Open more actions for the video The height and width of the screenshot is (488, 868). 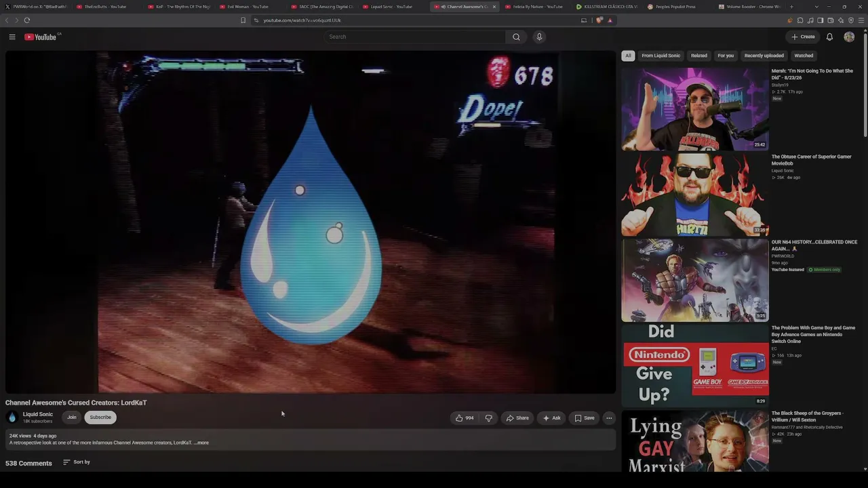[x=609, y=418]
